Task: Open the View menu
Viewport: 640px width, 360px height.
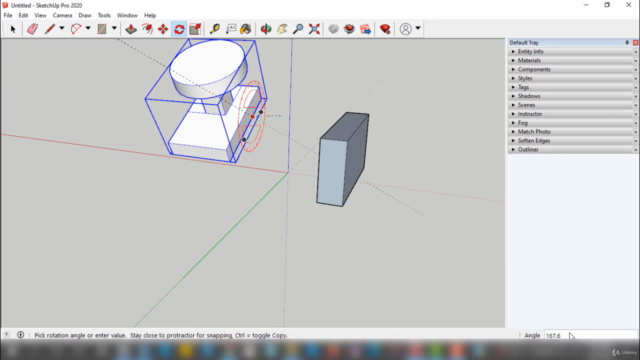Action: (40, 16)
